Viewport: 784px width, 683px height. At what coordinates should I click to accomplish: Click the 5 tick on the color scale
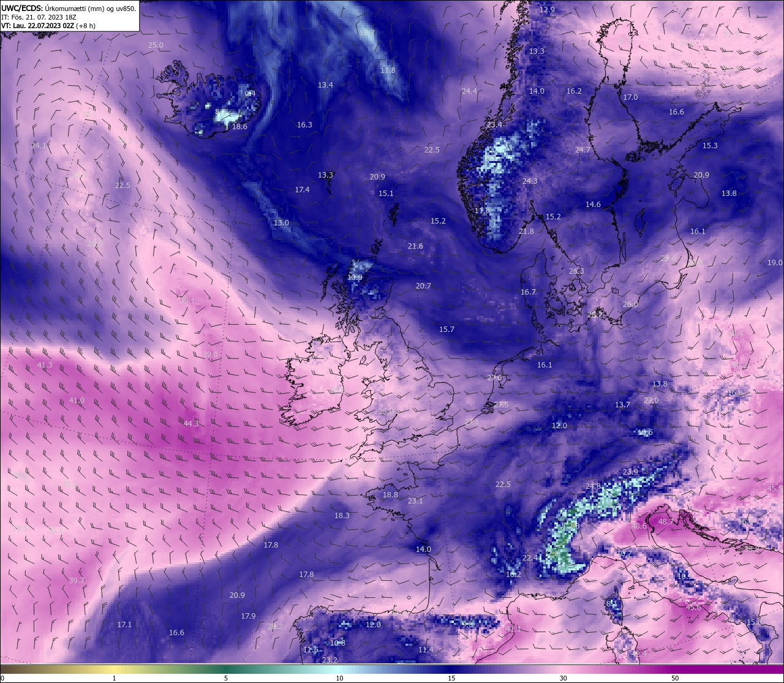(226, 678)
